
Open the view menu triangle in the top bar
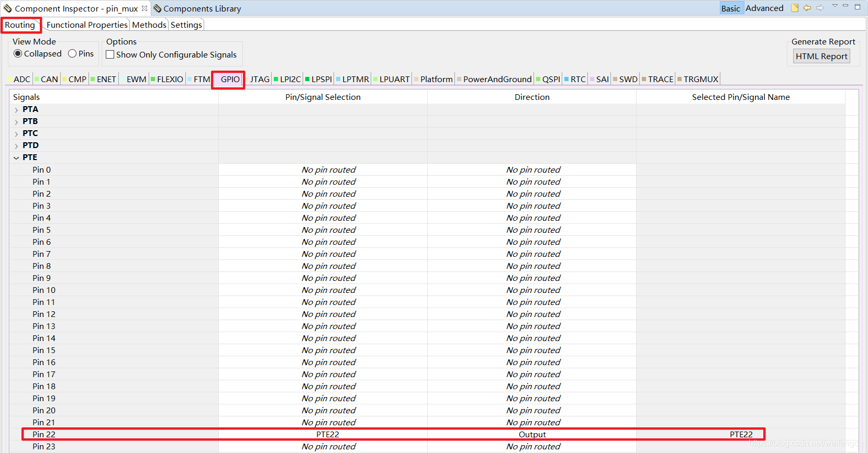pos(835,6)
